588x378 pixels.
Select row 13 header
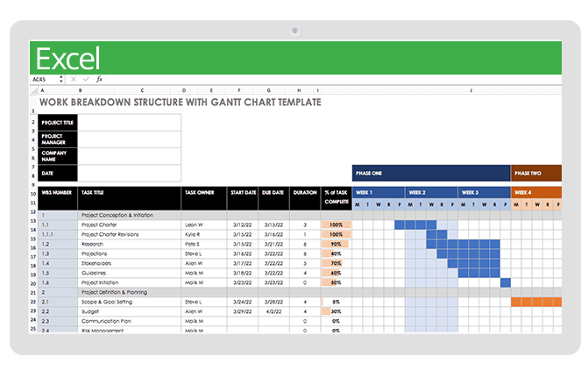coord(33,225)
